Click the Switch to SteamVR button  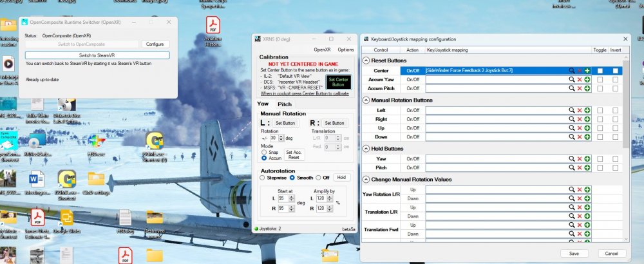(97, 55)
